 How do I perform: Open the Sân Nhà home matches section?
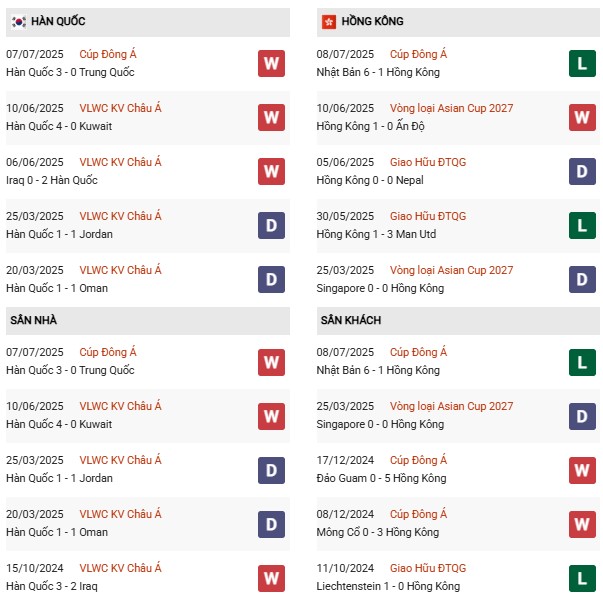tap(33, 320)
